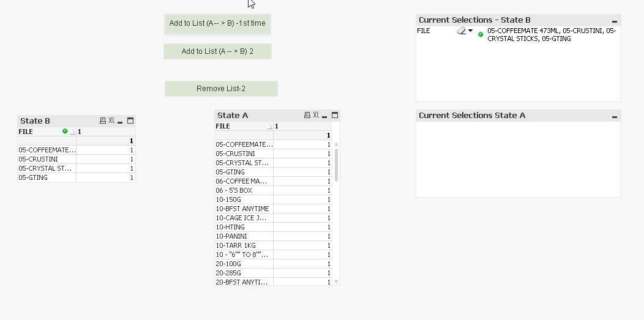Export State A table via XL icon
The width and height of the screenshot is (644, 320).
(316, 115)
